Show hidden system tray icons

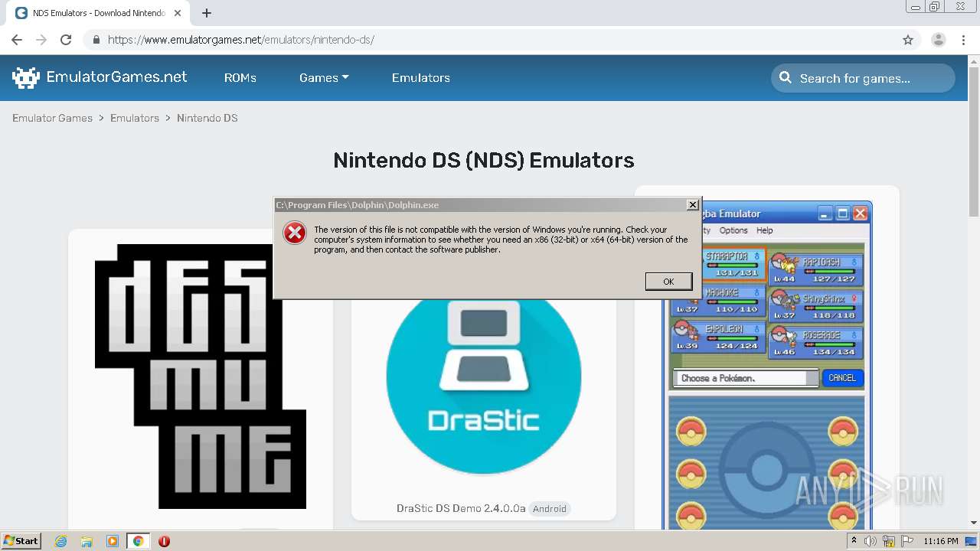[x=854, y=541]
